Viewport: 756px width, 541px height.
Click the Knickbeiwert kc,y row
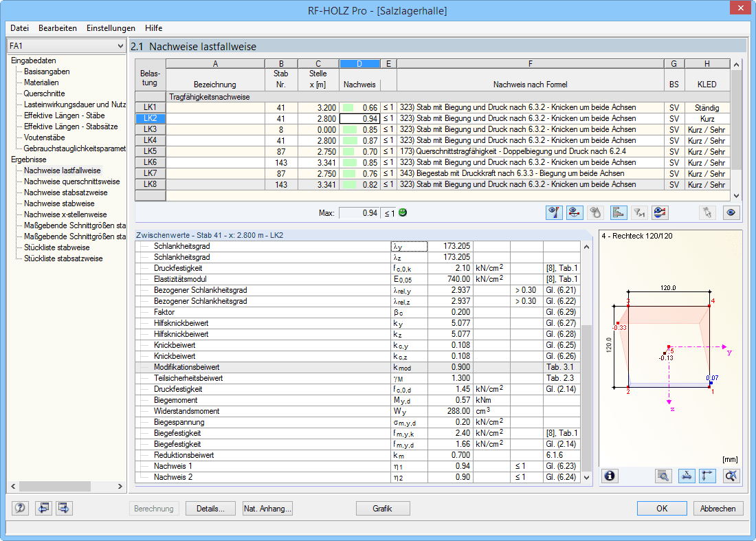pos(358,345)
